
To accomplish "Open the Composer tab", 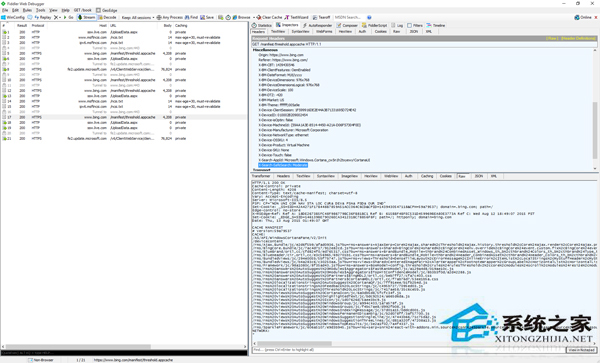I will pyautogui.click(x=347, y=25).
